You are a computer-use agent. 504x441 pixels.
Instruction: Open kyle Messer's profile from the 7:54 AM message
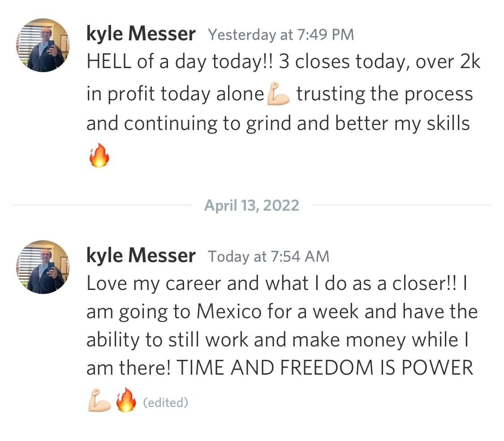141,256
